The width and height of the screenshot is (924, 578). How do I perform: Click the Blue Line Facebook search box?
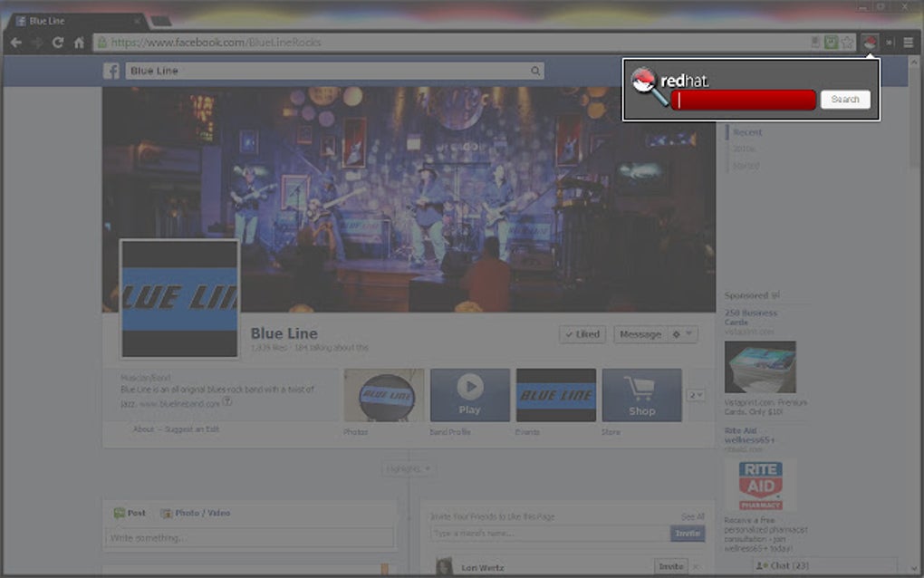[334, 71]
